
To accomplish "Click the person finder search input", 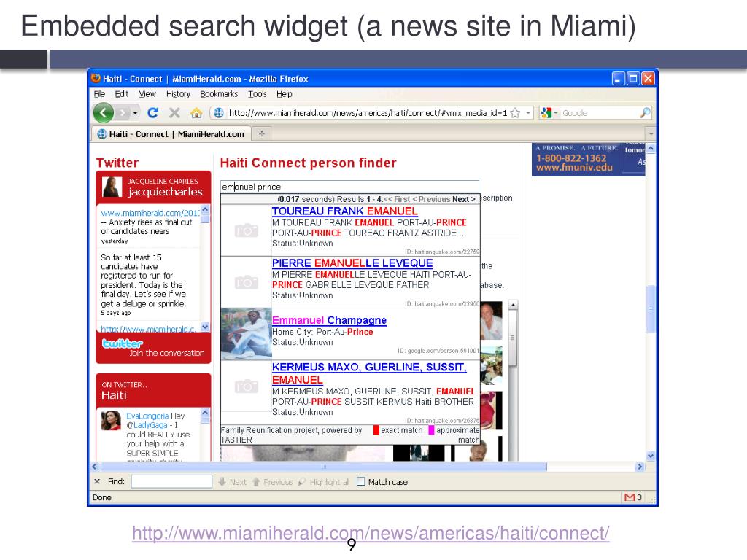I will (349, 187).
